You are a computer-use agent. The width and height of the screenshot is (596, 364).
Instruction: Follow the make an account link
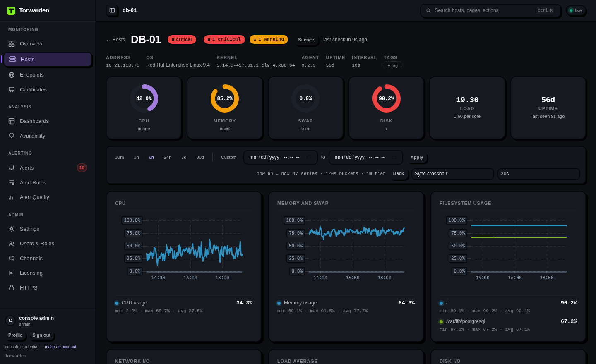click(x=60, y=347)
